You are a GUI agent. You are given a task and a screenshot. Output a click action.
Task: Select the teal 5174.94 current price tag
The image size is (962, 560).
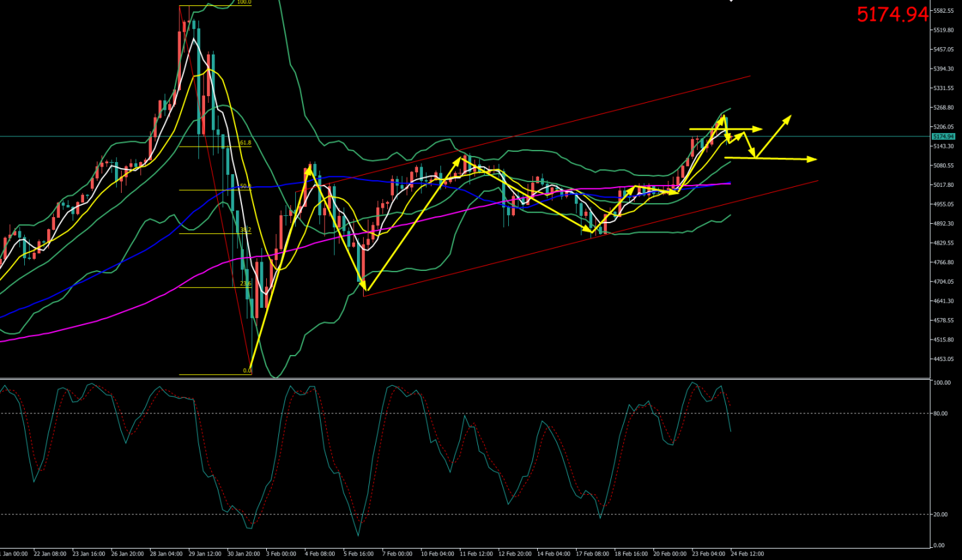click(943, 136)
